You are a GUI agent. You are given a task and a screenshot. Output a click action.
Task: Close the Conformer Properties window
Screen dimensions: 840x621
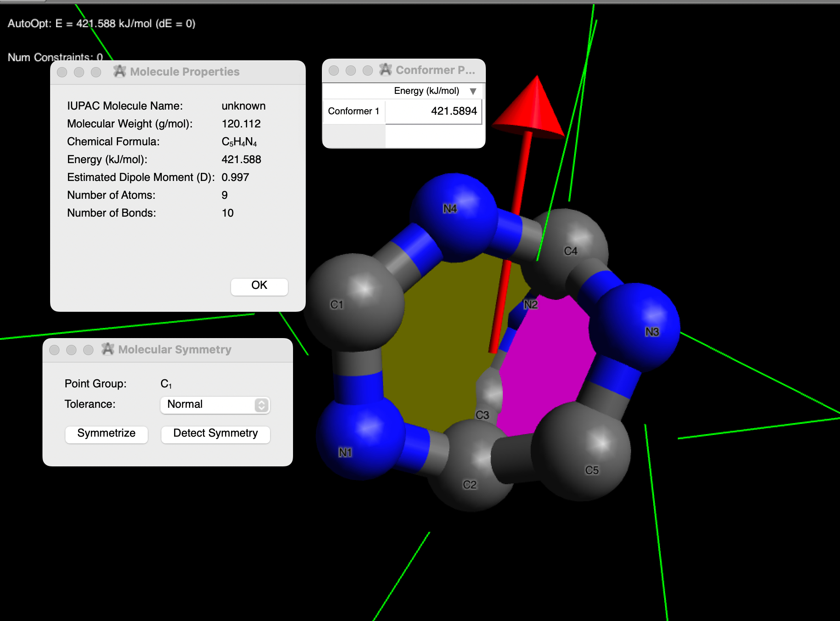click(334, 71)
